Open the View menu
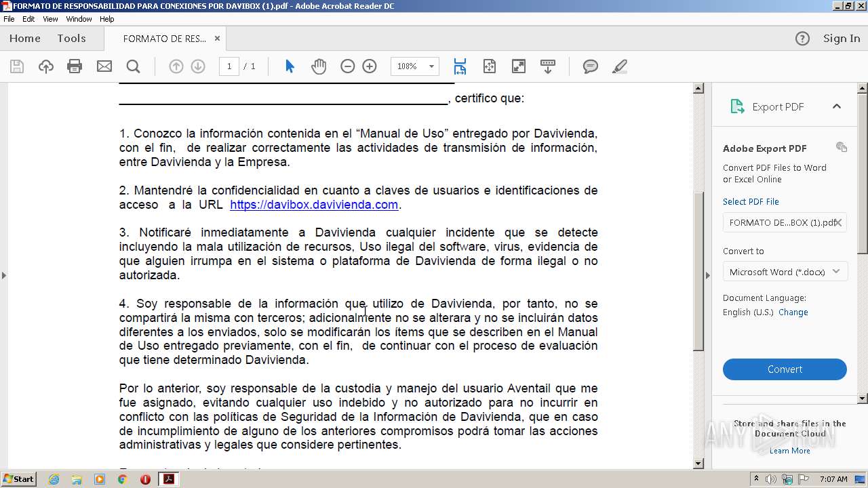The width and height of the screenshot is (868, 488). [50, 19]
